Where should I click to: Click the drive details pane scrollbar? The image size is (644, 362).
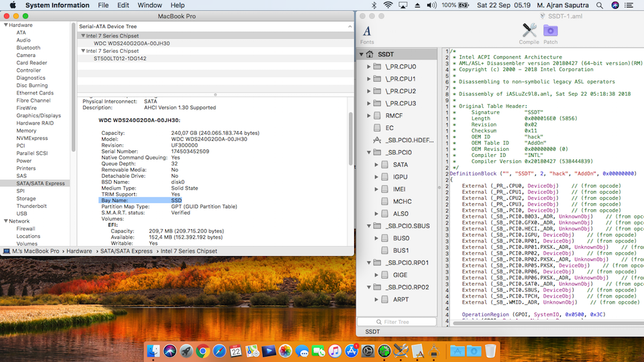[350, 139]
